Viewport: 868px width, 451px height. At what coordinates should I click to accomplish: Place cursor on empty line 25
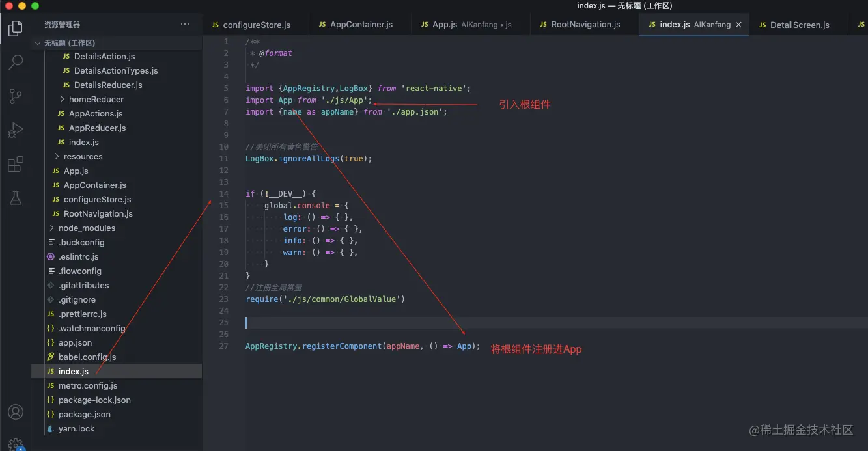556,322
